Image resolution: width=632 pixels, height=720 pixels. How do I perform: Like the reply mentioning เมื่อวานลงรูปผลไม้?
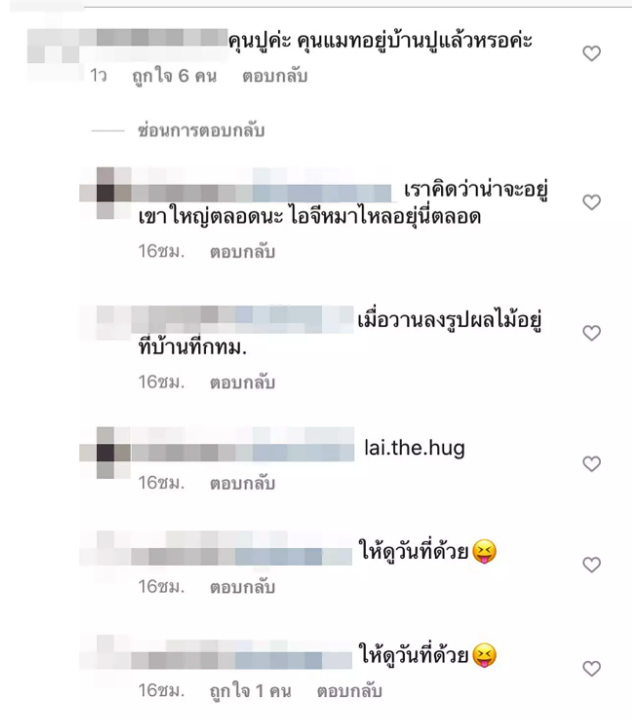(592, 333)
